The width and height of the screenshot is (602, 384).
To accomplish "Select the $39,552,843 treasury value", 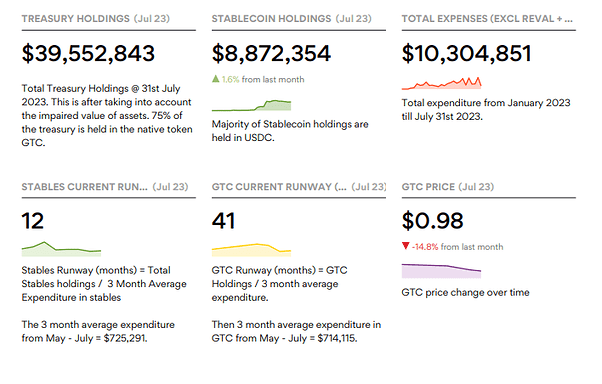I will 88,53.
